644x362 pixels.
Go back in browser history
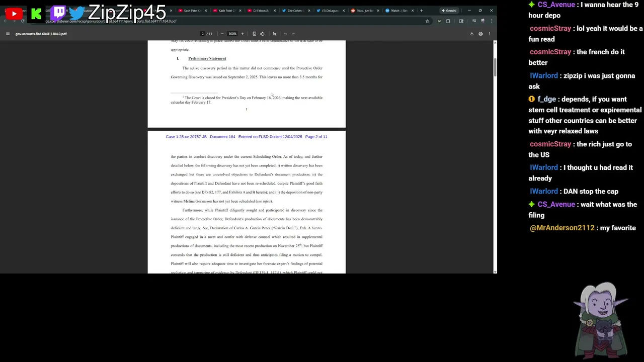[6, 21]
